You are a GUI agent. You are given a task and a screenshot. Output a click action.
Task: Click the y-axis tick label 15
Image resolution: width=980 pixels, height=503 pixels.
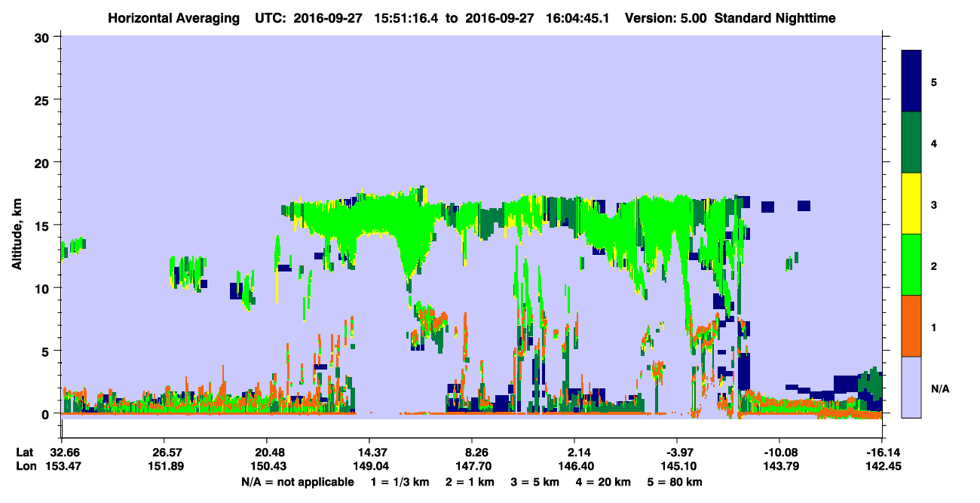[x=44, y=225]
